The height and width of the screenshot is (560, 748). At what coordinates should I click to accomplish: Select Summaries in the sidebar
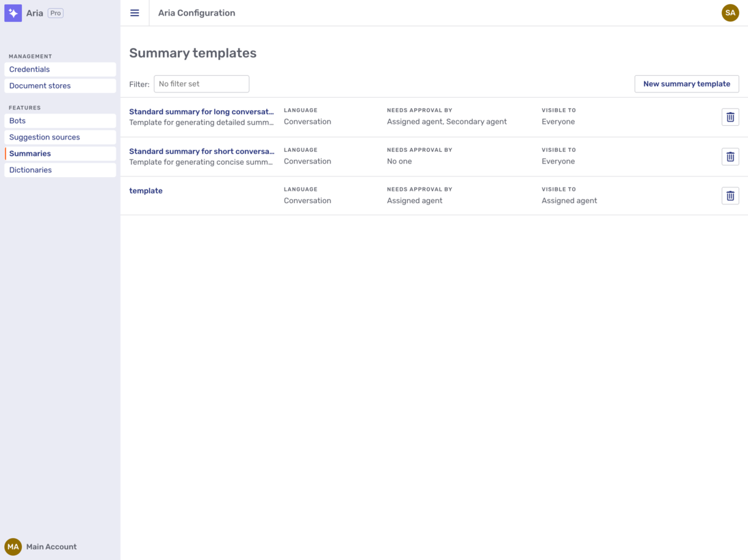coord(30,153)
